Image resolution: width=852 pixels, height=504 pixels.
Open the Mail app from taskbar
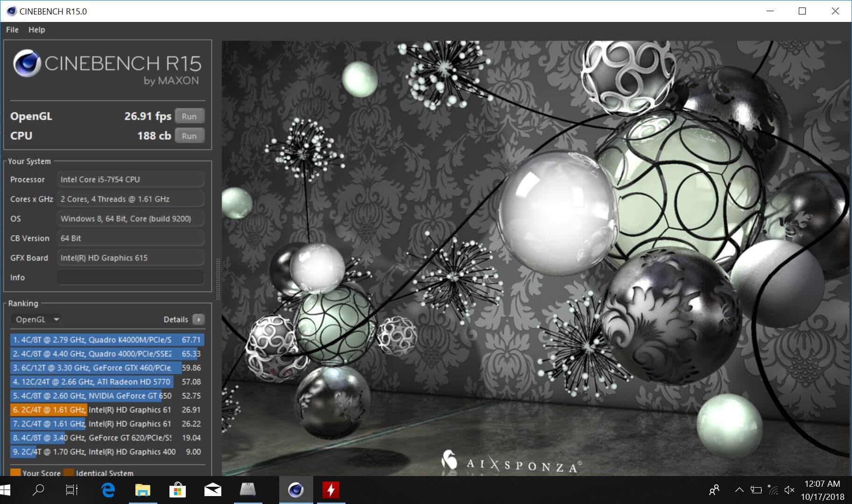[x=212, y=490]
